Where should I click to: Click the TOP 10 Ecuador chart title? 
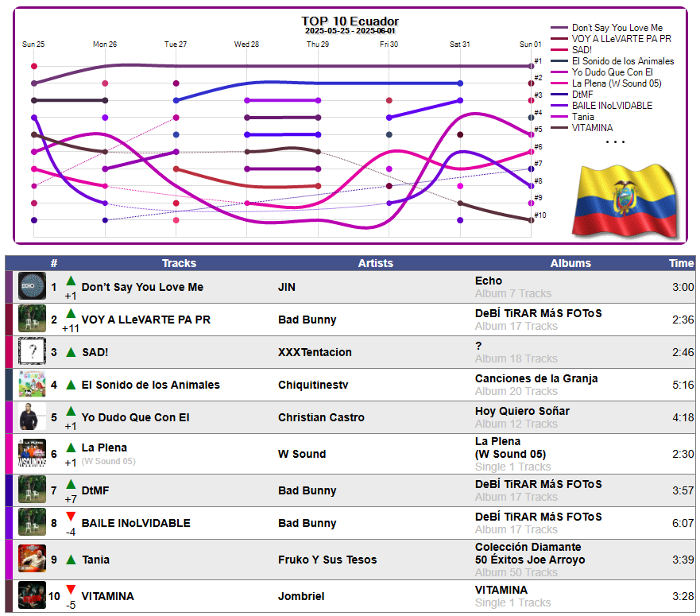point(350,21)
